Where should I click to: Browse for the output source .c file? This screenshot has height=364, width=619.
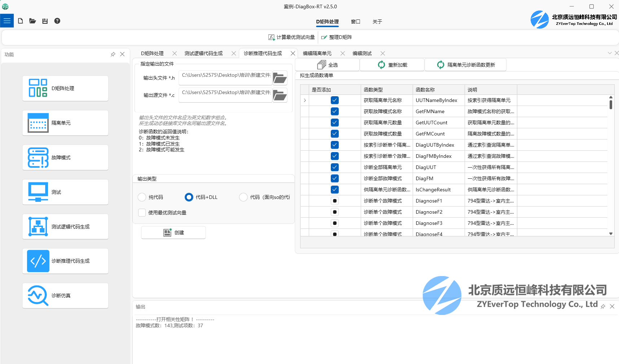(280, 95)
